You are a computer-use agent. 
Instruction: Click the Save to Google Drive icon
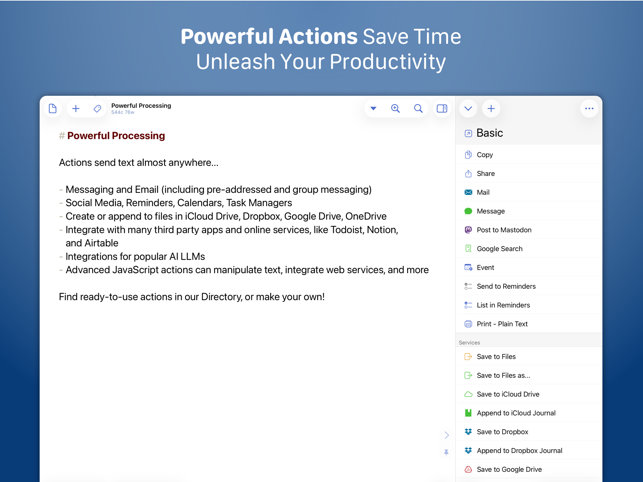click(468, 469)
